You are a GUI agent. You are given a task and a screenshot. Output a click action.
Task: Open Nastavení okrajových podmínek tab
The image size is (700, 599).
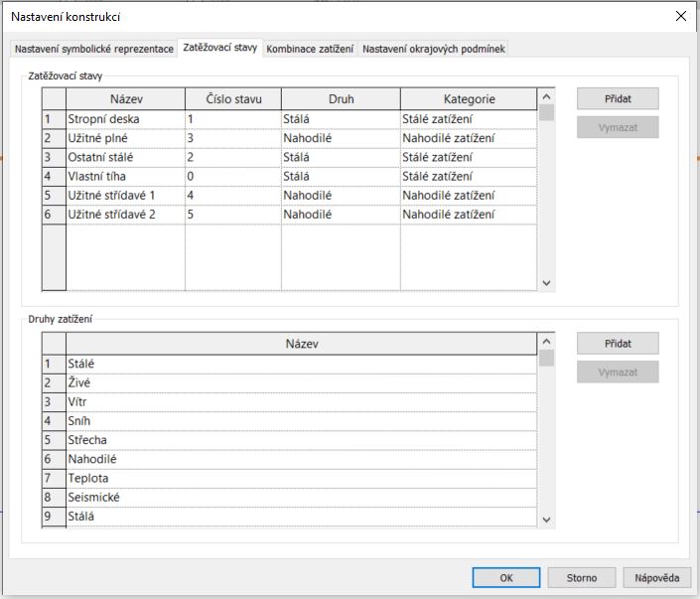pyautogui.click(x=435, y=49)
